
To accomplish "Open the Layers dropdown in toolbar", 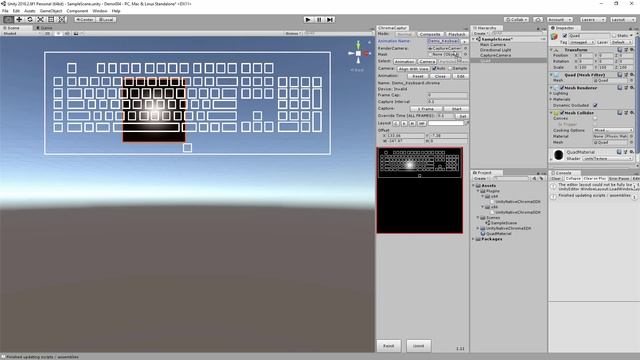I will pos(592,20).
